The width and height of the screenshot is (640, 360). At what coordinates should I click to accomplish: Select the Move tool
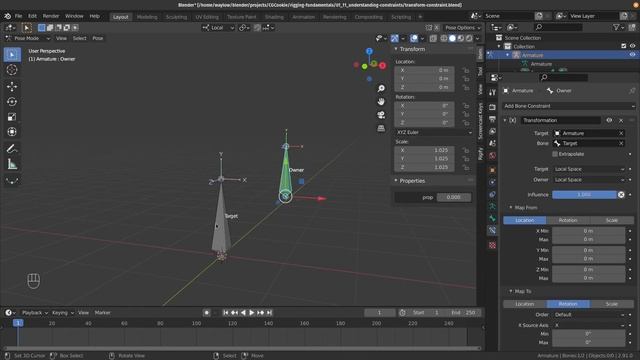pos(12,86)
